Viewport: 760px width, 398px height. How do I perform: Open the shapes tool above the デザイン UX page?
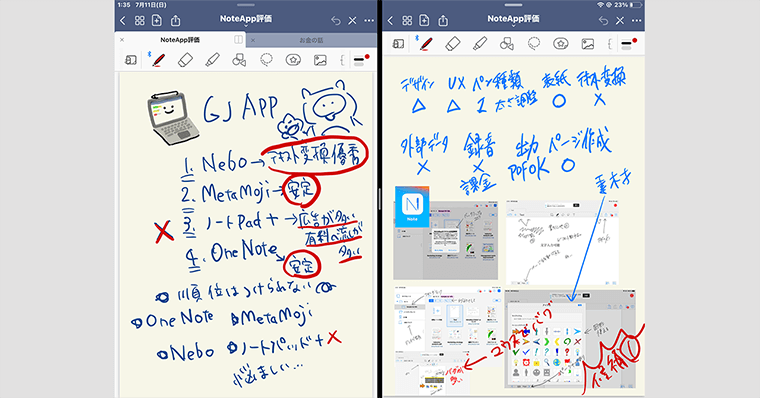click(507, 44)
